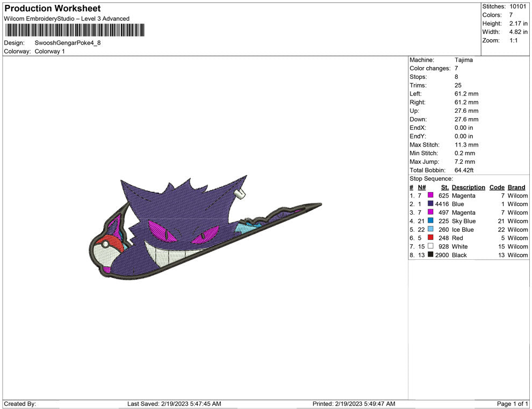The height and width of the screenshot is (409, 532).
Task: Click the 'N#' column header
Action: click(x=422, y=187)
